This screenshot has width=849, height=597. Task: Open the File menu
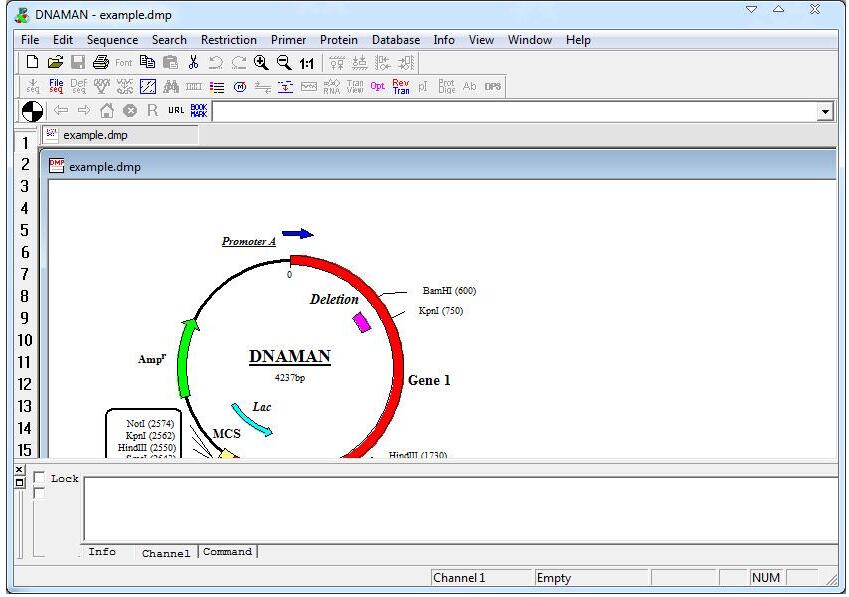click(30, 40)
